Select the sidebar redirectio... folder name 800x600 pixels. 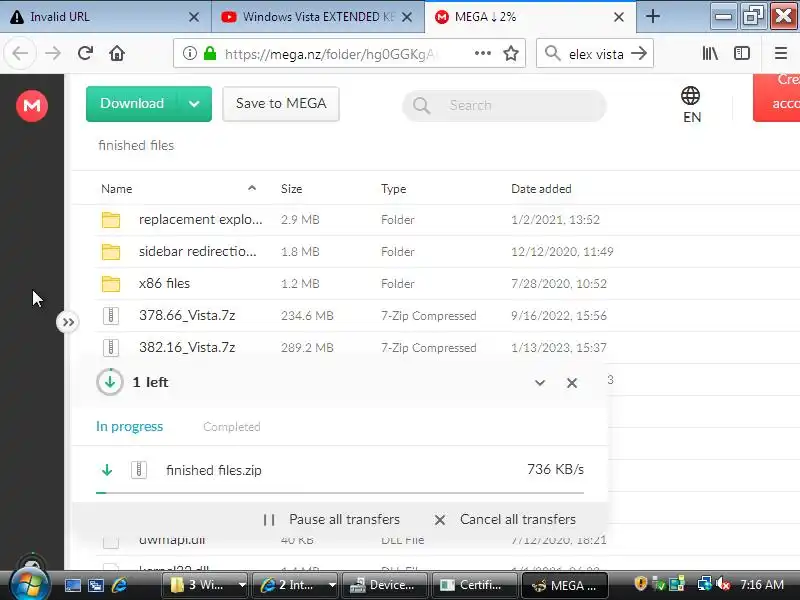tap(197, 252)
